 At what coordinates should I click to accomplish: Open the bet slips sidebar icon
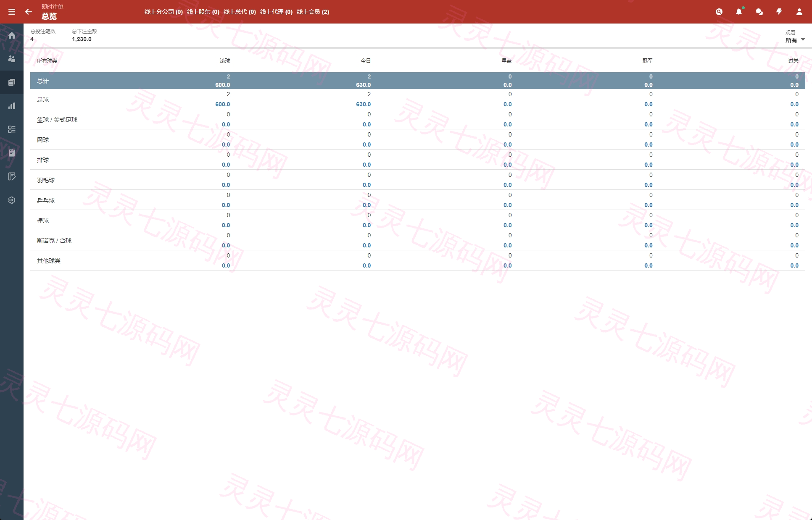12,82
